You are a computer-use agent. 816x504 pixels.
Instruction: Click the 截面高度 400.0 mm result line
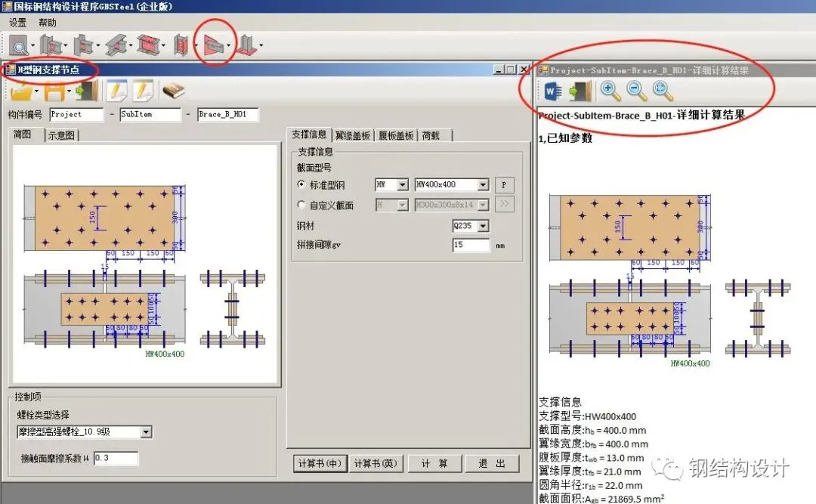[592, 430]
